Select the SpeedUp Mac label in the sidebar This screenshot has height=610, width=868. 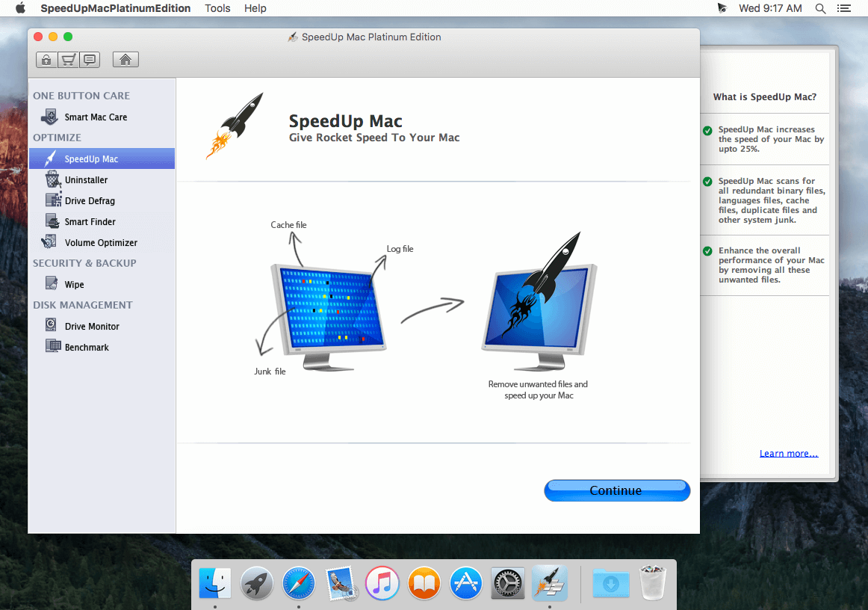click(91, 159)
